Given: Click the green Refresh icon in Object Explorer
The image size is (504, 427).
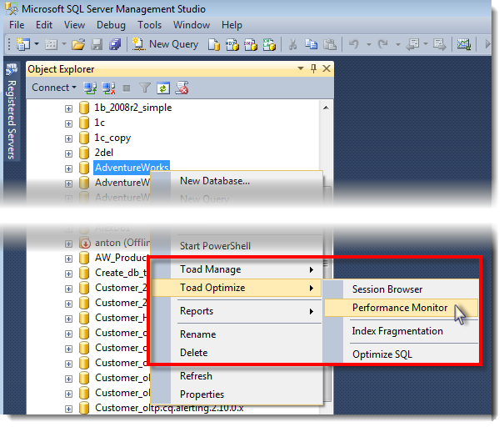Looking at the screenshot, I should pyautogui.click(x=163, y=88).
